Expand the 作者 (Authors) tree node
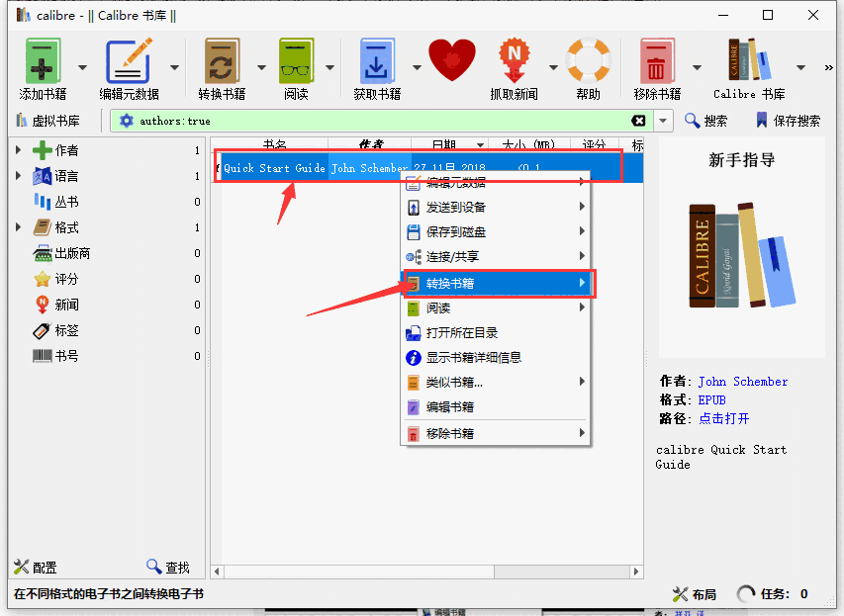 [18, 150]
